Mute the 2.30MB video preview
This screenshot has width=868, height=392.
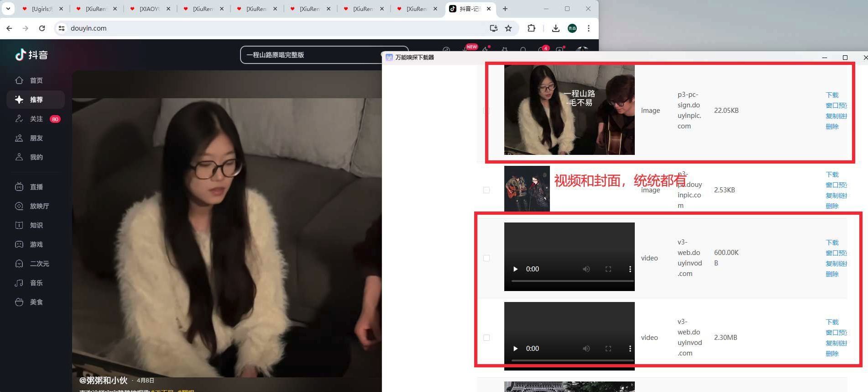pyautogui.click(x=586, y=349)
